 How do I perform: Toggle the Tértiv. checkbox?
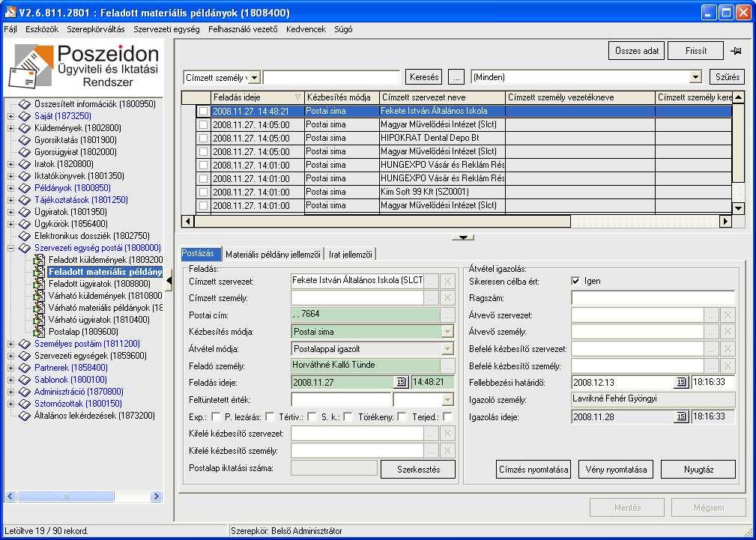click(312, 416)
